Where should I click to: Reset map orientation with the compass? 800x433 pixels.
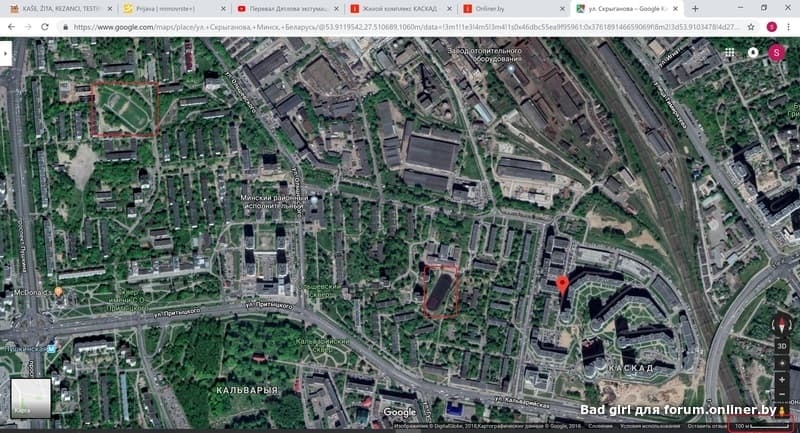pos(782,325)
